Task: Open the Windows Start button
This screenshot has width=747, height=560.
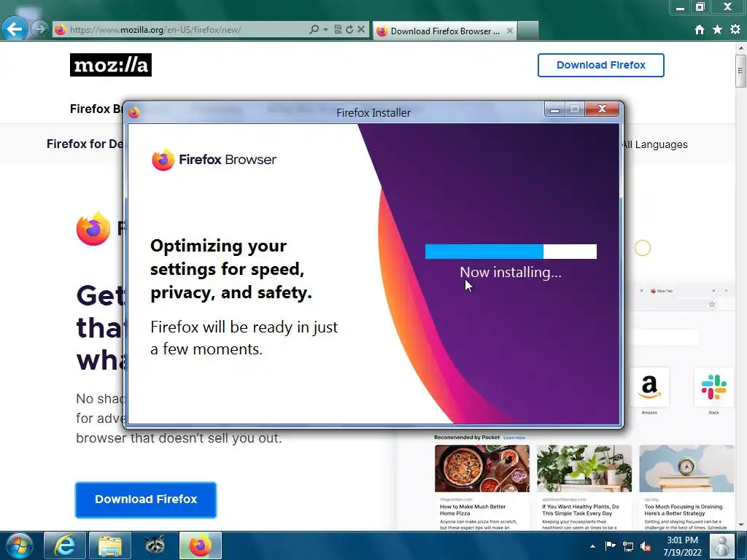Action: [20, 545]
